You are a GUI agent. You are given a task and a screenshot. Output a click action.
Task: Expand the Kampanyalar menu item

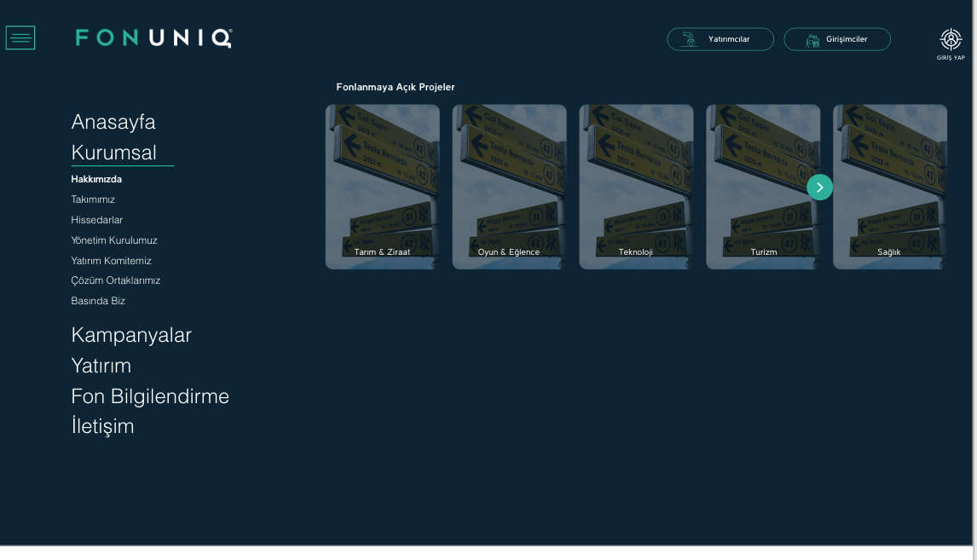pyautogui.click(x=131, y=335)
